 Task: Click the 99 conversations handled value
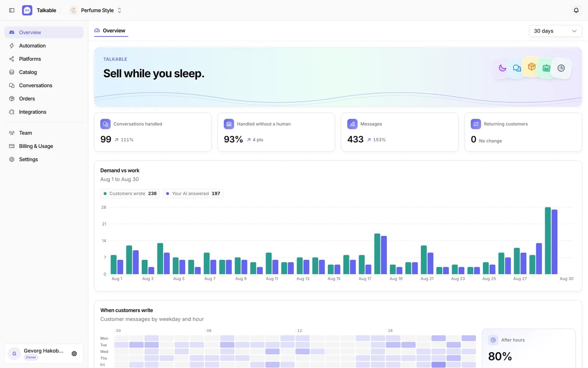106,139
